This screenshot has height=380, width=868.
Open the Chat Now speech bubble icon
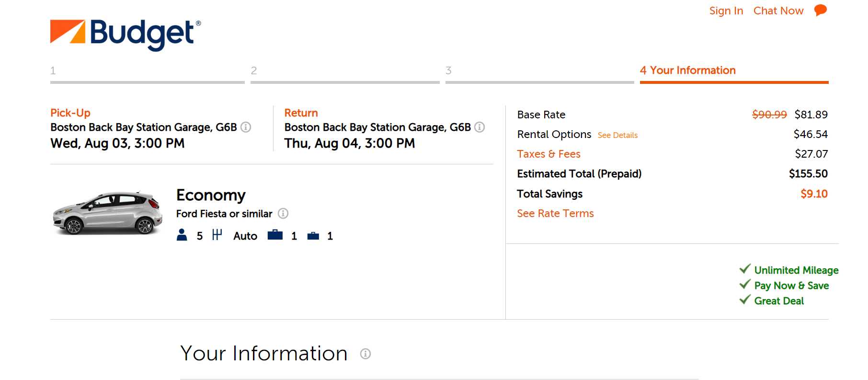point(821,10)
